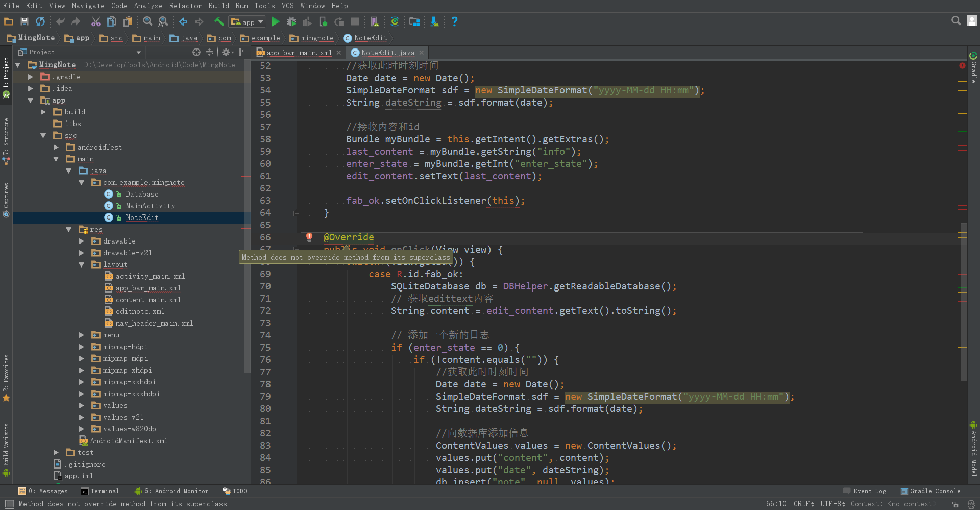
Task: Open the app run configuration dropdown
Action: point(248,21)
